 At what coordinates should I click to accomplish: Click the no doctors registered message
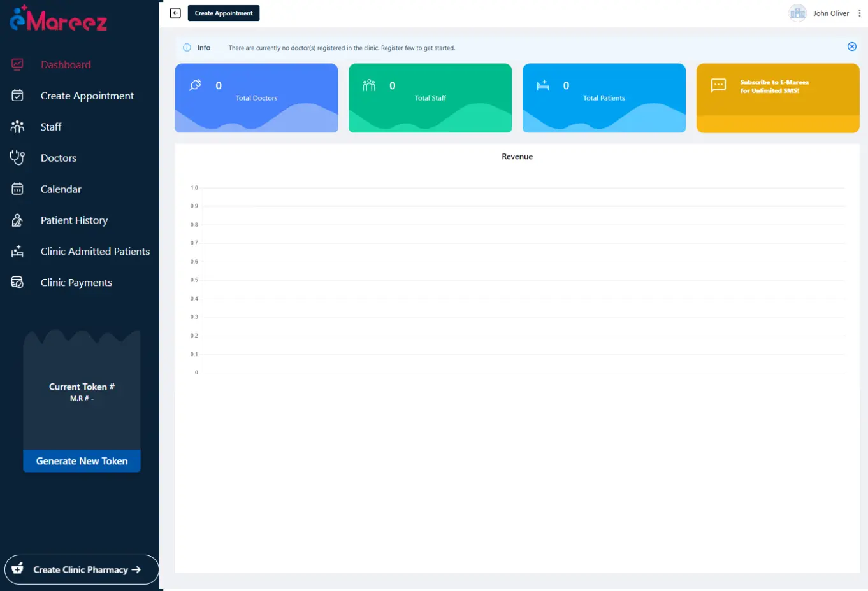click(342, 48)
